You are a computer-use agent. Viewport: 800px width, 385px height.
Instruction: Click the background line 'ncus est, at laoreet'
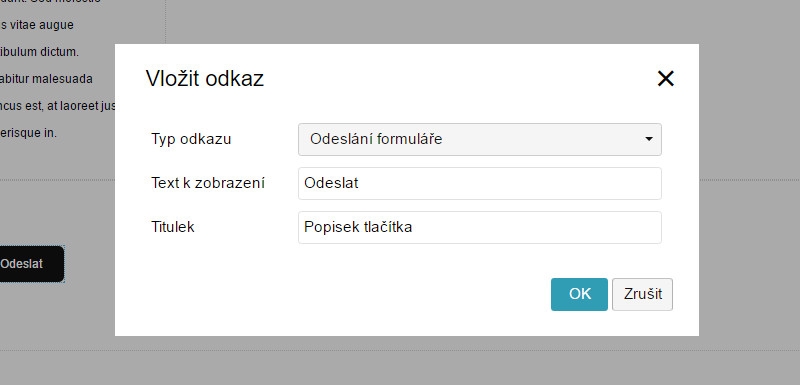(x=58, y=106)
